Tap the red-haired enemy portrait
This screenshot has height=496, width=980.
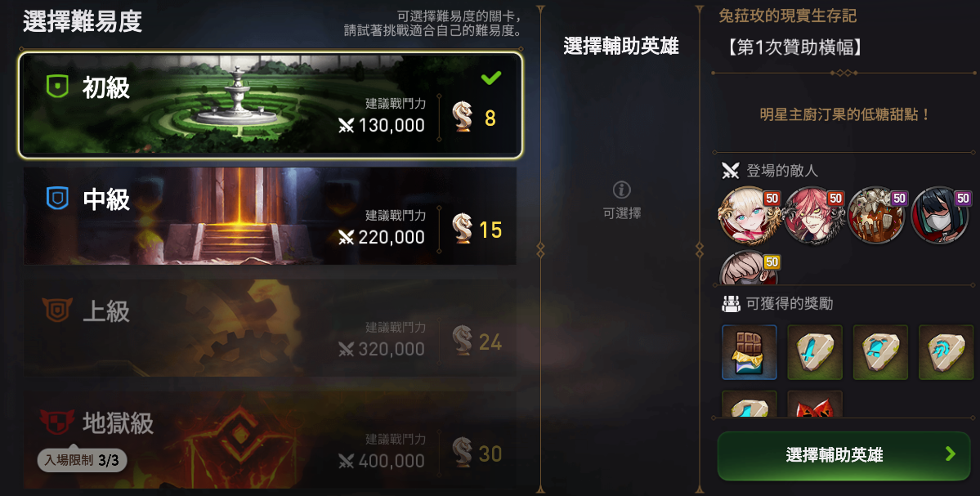[814, 216]
